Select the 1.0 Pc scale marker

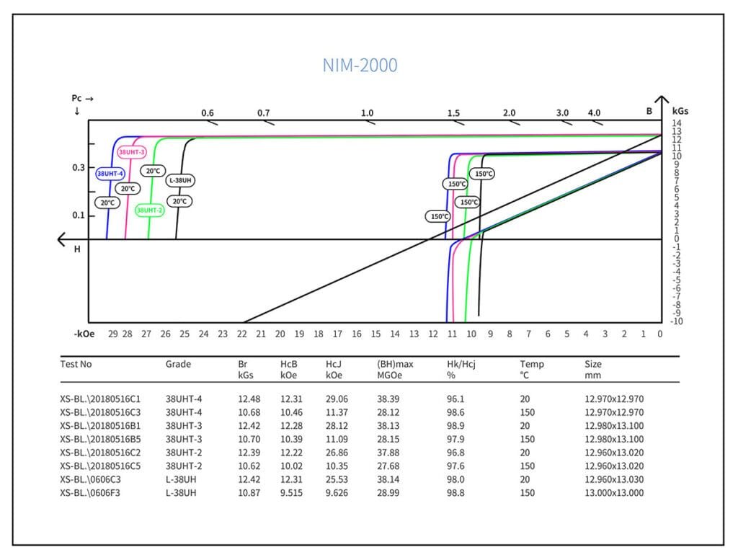367,113
